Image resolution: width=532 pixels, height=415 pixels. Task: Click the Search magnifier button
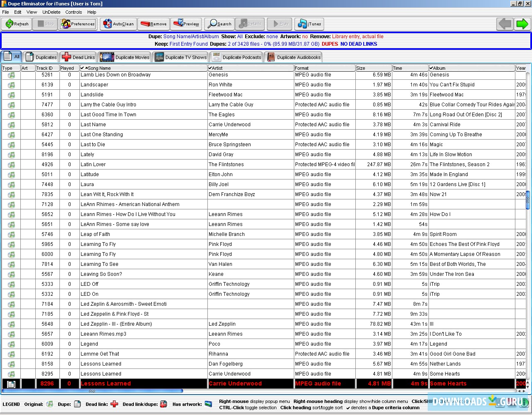(220, 24)
